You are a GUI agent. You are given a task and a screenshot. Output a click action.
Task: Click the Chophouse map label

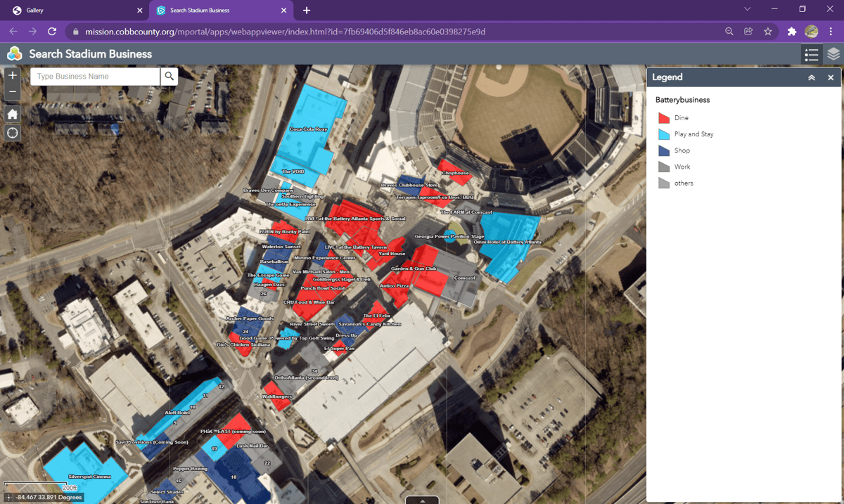455,173
